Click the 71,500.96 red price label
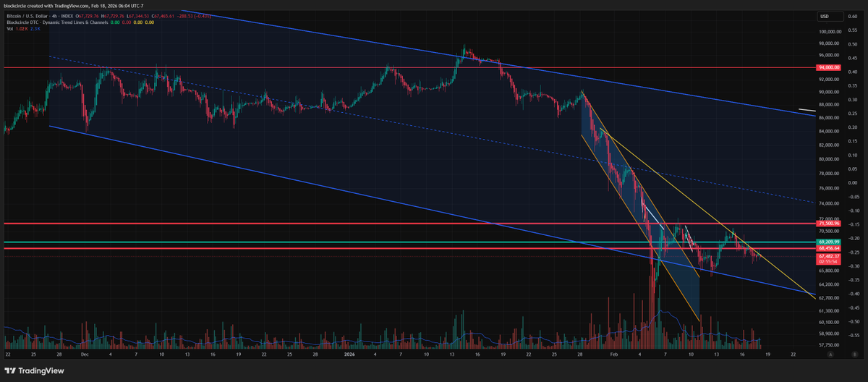Screen dimensions: 868x382 828,224
